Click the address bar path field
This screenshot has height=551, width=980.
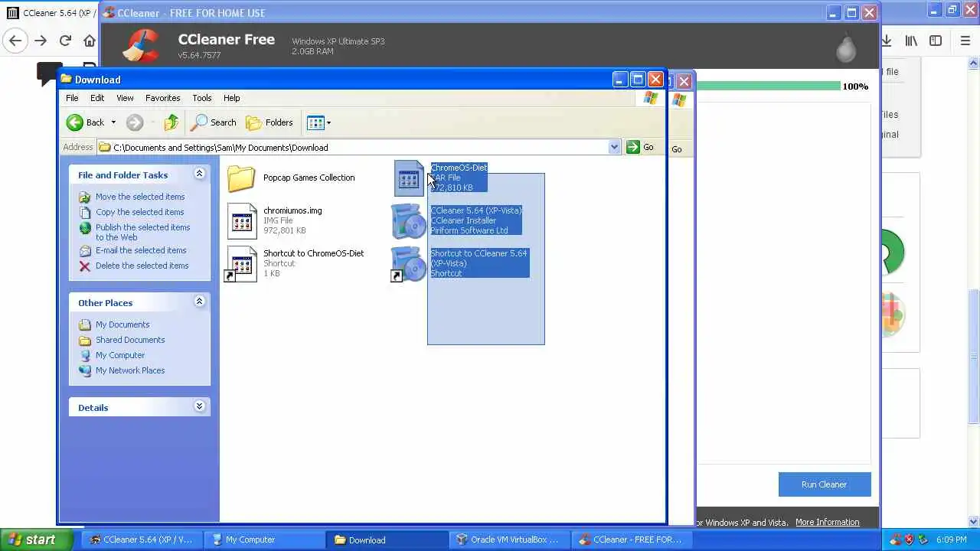358,148
